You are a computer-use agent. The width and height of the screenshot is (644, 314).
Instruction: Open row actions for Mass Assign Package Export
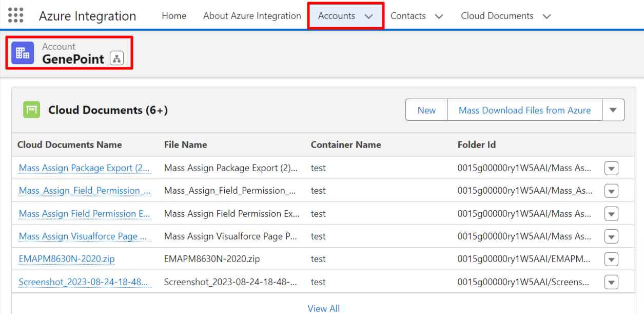tap(611, 169)
